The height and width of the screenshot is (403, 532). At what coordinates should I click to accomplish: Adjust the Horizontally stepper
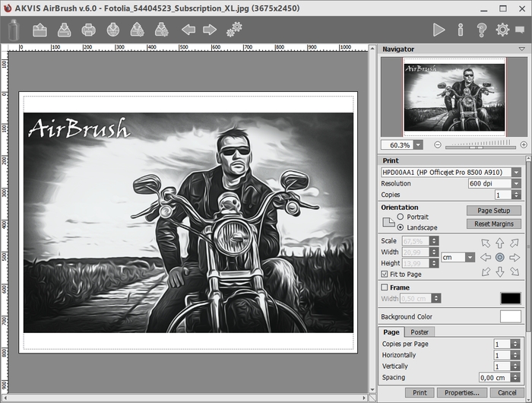tap(515, 355)
